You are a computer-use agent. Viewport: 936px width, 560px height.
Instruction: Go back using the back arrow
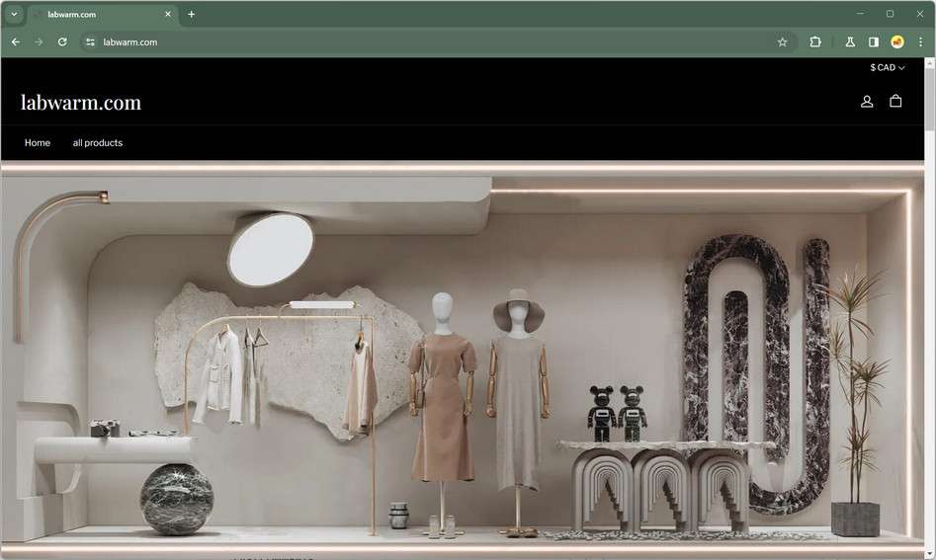tap(16, 42)
